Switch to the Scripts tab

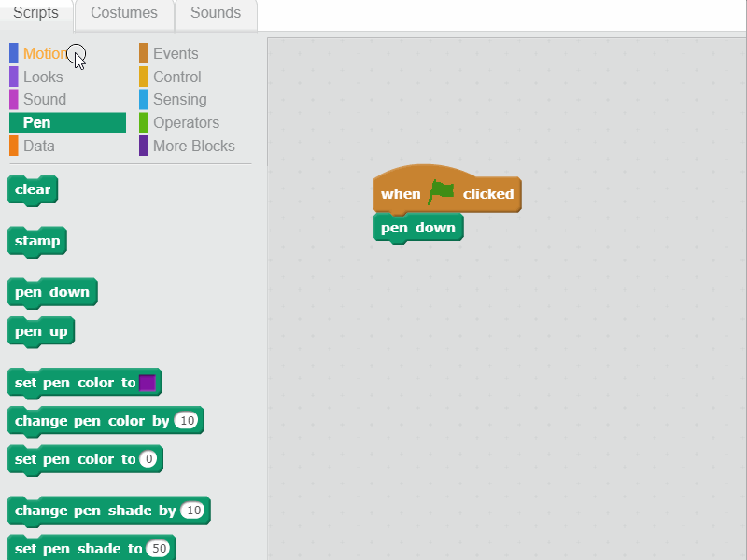pos(36,13)
